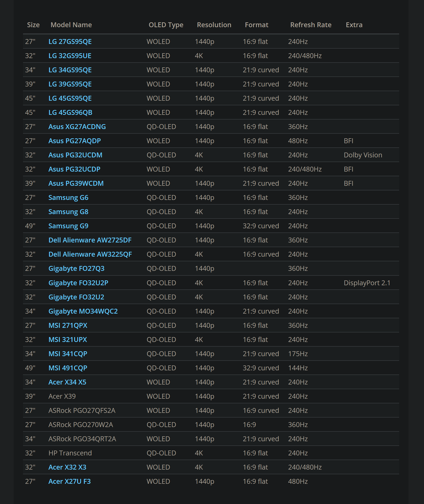Open the Dell Alienware AW3225QF link
Image resolution: width=424 pixels, height=504 pixels.
(x=90, y=254)
